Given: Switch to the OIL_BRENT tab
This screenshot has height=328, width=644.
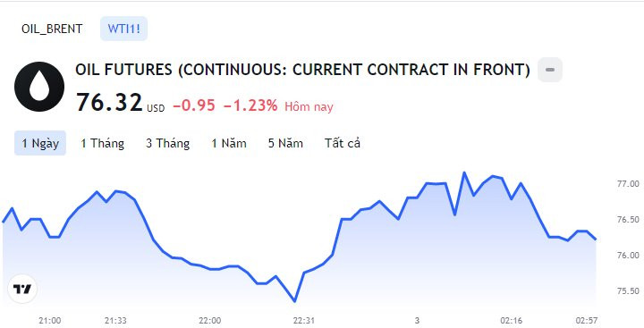Looking at the screenshot, I should [52, 29].
